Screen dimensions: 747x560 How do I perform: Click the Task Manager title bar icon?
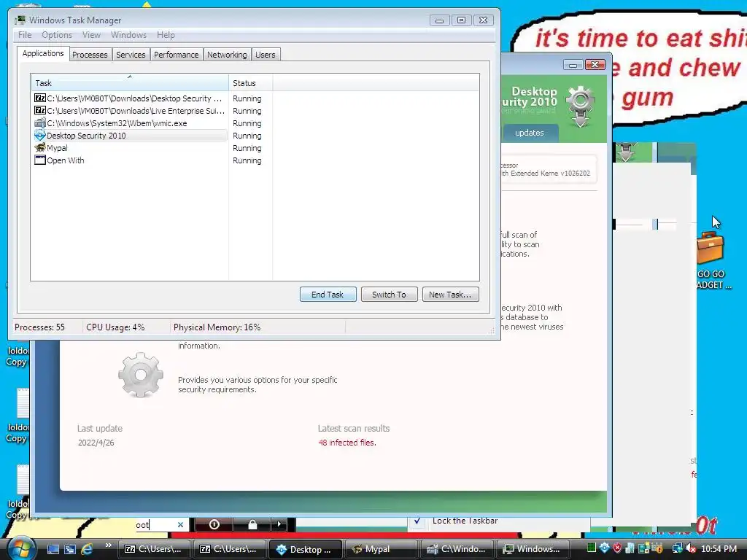click(20, 20)
